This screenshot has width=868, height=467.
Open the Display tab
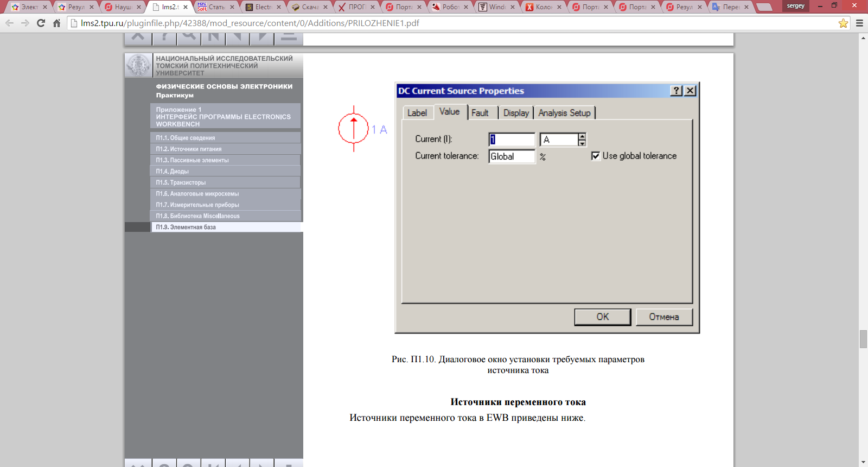tap(516, 113)
